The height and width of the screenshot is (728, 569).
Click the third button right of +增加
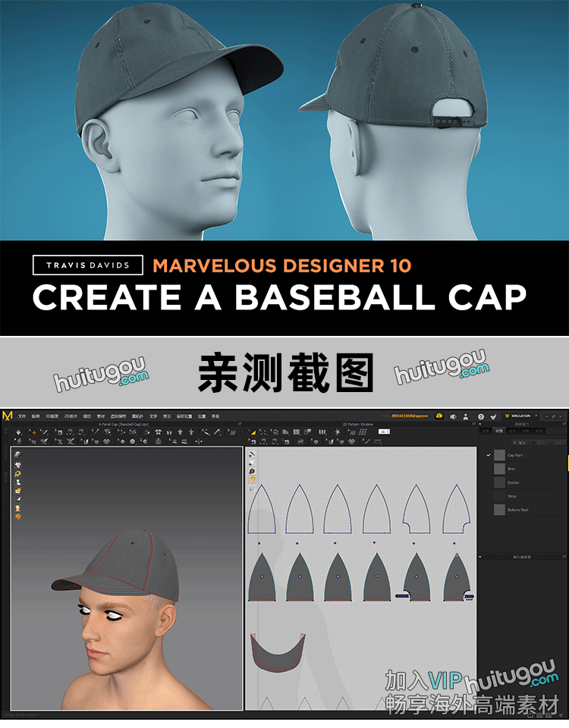click(556, 443)
